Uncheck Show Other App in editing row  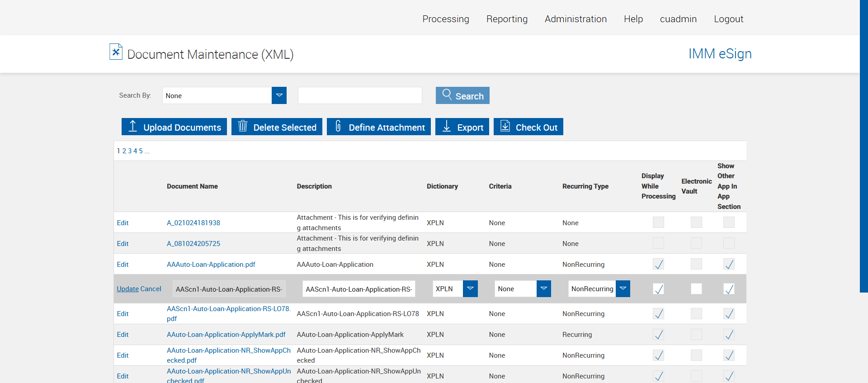(x=729, y=289)
